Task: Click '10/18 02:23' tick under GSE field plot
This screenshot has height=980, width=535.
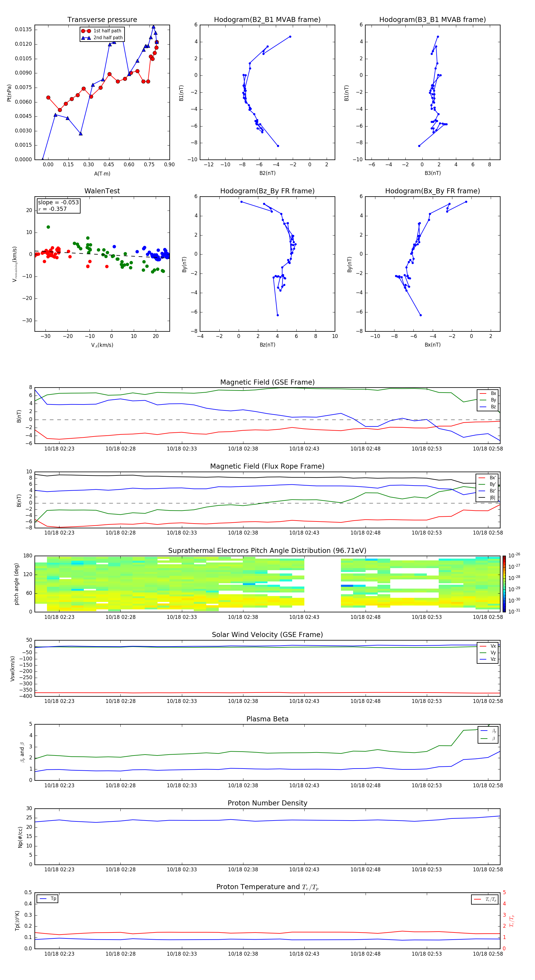Action: 59,449
